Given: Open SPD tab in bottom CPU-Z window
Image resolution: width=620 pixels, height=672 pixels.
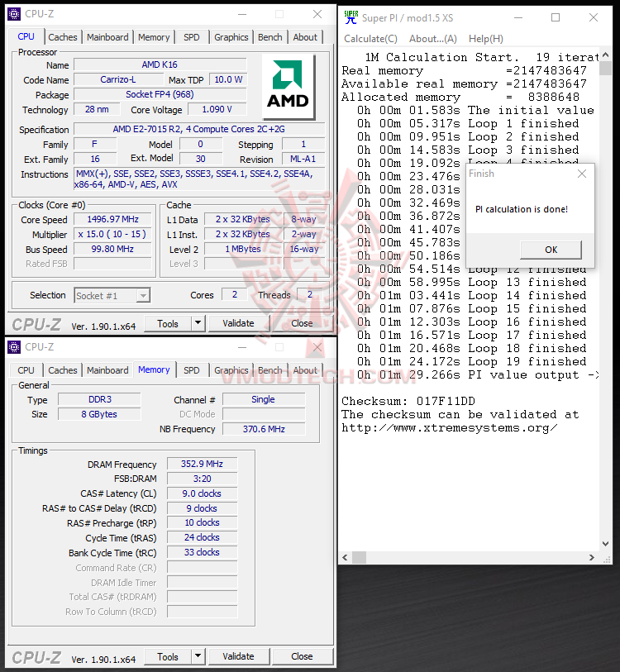Looking at the screenshot, I should coord(192,370).
